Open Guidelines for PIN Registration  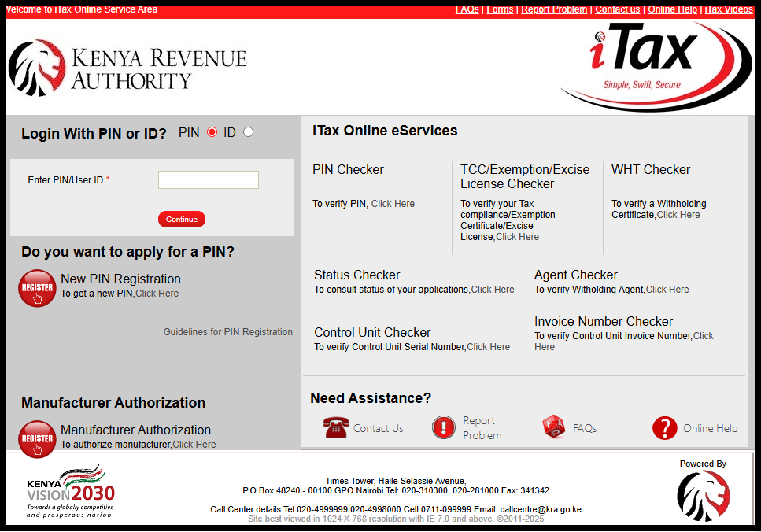227,331
